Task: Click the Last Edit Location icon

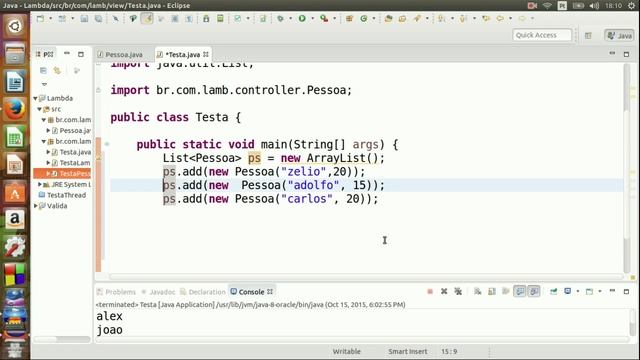Action: click(x=486, y=18)
